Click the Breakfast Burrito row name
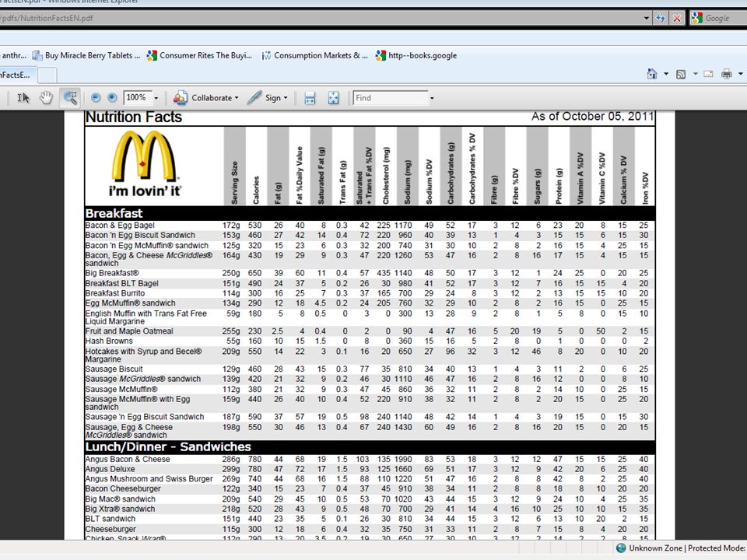This screenshot has height=560, width=747. (x=115, y=293)
